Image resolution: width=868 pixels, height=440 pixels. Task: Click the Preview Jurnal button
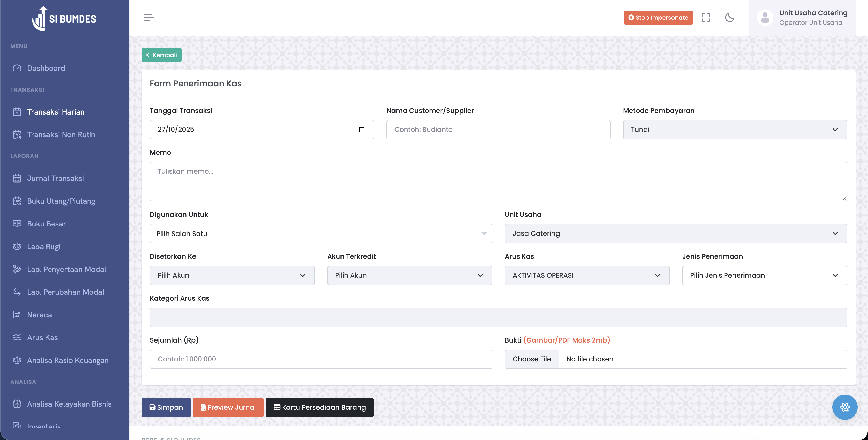pyautogui.click(x=228, y=407)
